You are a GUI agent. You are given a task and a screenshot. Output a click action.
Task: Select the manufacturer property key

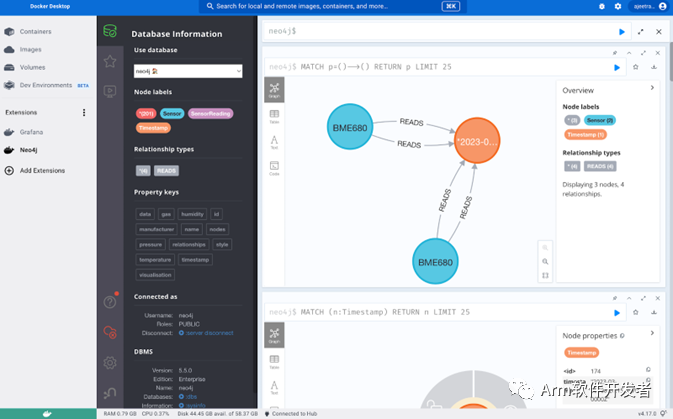[x=157, y=229]
